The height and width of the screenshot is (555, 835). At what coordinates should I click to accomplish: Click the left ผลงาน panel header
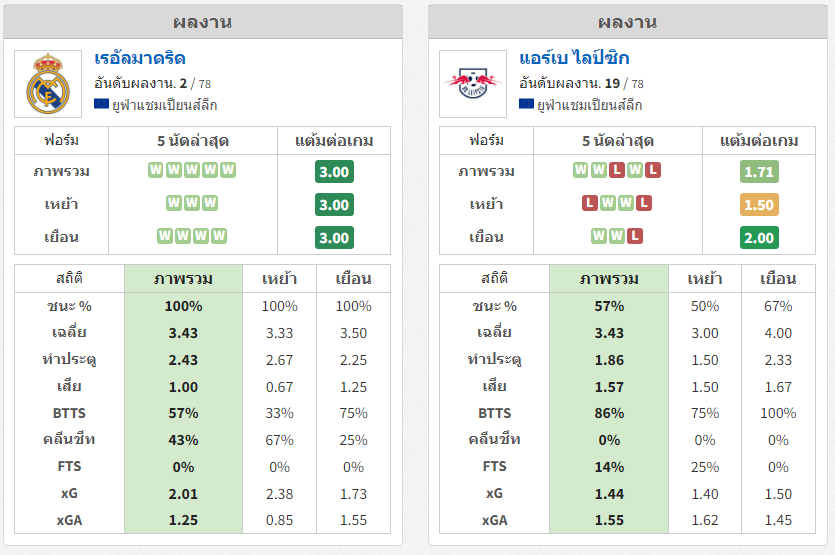pyautogui.click(x=203, y=22)
